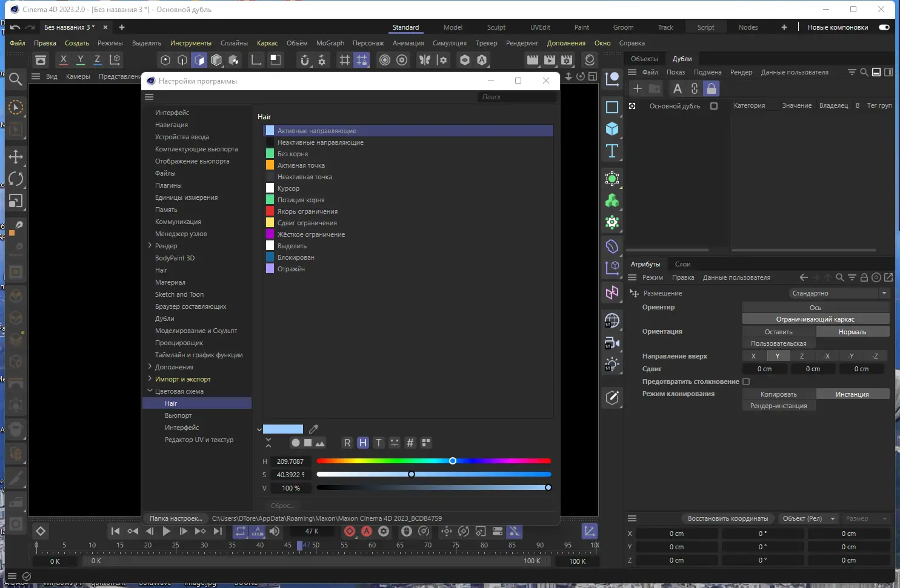Click the Text spline T icon

612,151
